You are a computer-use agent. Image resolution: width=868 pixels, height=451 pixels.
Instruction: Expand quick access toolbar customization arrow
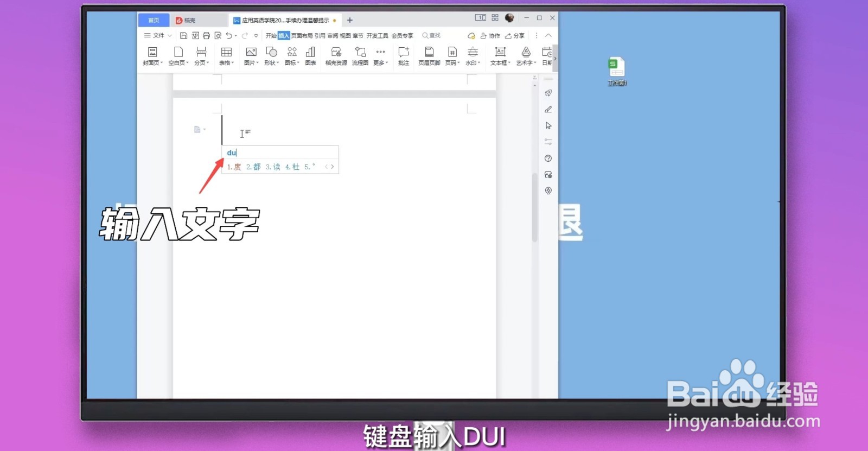(x=256, y=36)
